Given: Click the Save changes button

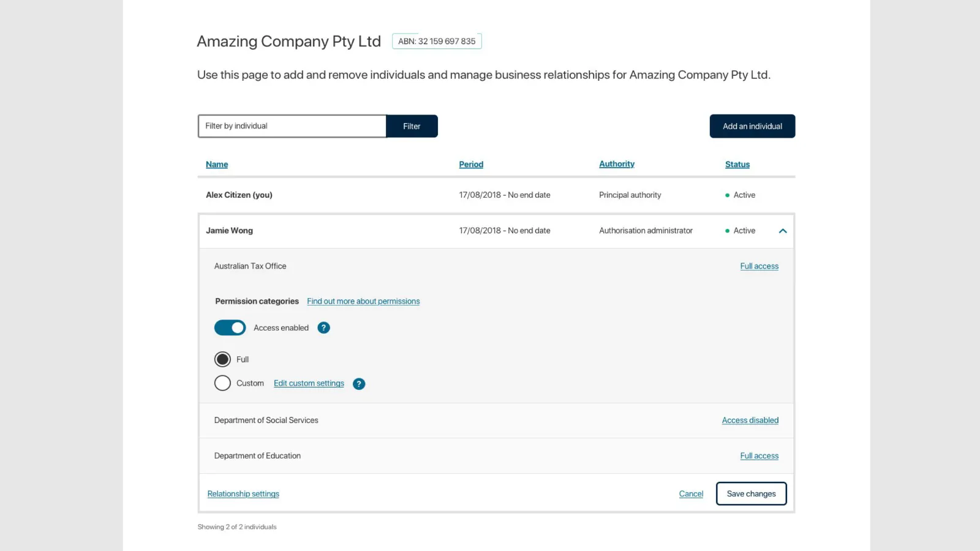Looking at the screenshot, I should [x=752, y=494].
